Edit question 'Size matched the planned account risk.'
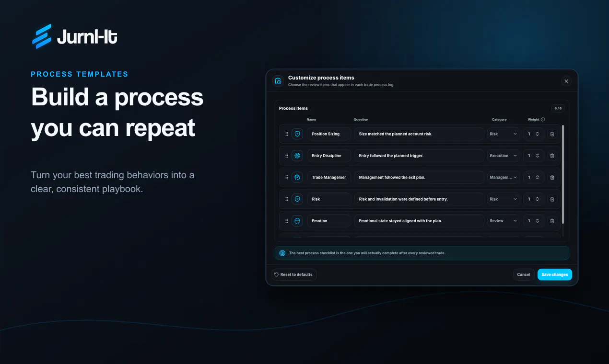Image resolution: width=609 pixels, height=364 pixels. [x=419, y=134]
